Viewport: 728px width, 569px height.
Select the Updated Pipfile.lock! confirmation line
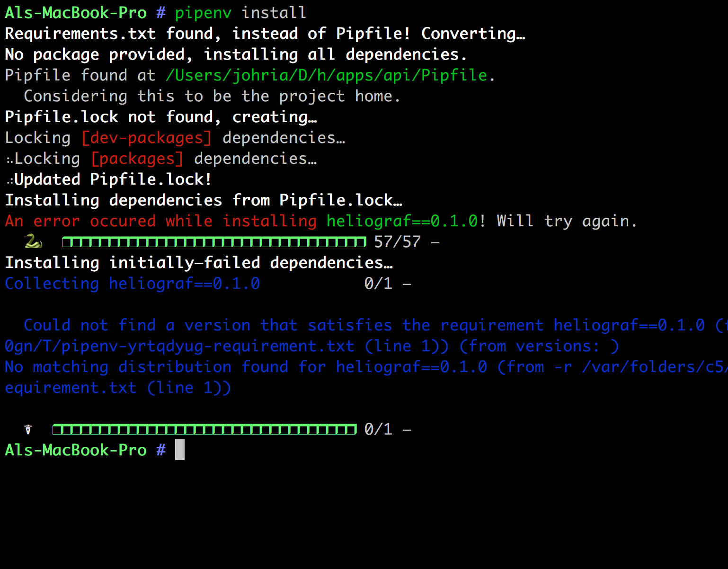(113, 179)
